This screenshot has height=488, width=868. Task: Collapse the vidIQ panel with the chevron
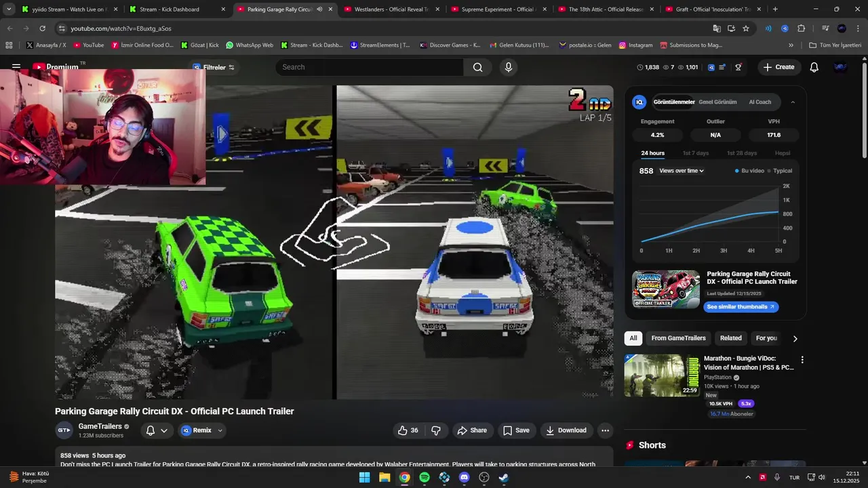pyautogui.click(x=793, y=102)
